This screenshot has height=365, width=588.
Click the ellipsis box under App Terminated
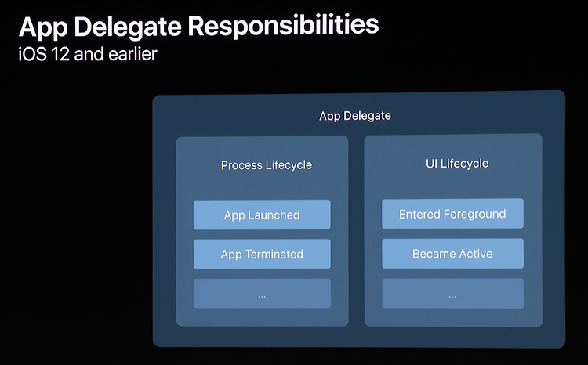(x=262, y=294)
